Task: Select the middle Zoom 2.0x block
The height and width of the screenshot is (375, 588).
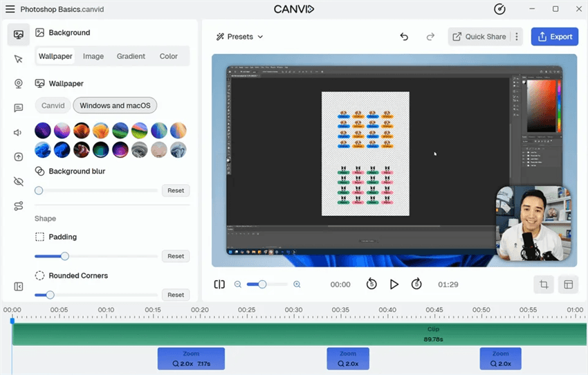Action: click(348, 358)
